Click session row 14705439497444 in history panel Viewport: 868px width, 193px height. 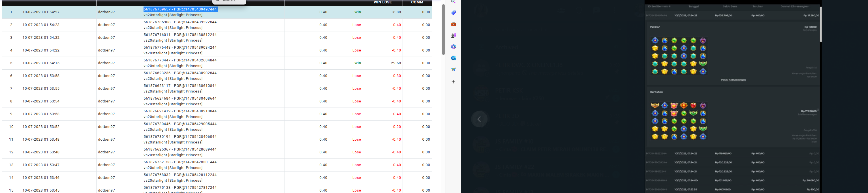click(x=732, y=16)
